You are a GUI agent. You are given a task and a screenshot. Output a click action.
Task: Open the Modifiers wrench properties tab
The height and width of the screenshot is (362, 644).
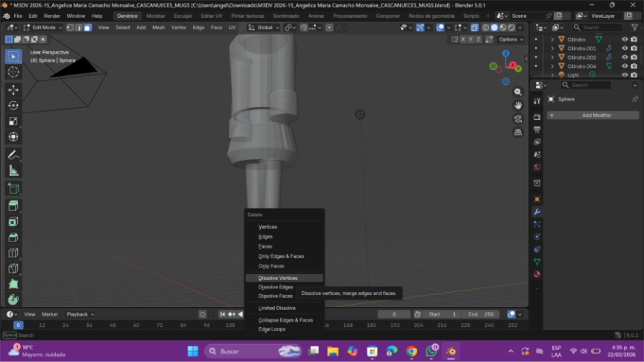pos(537,212)
